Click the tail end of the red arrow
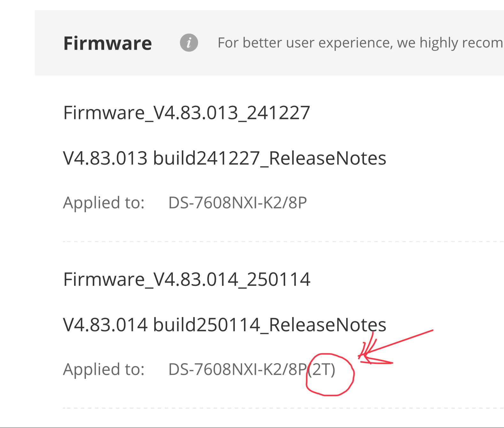504x428 pixels. pos(432,330)
